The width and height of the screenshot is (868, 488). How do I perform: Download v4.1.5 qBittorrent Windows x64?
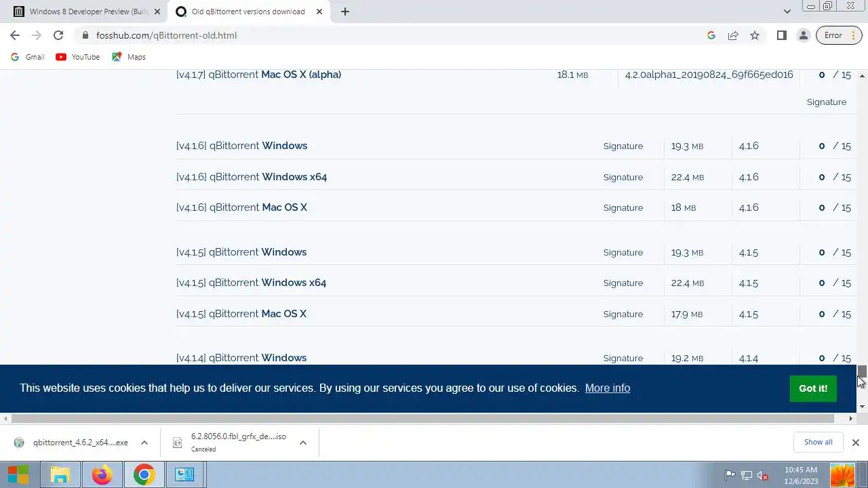[251, 283]
